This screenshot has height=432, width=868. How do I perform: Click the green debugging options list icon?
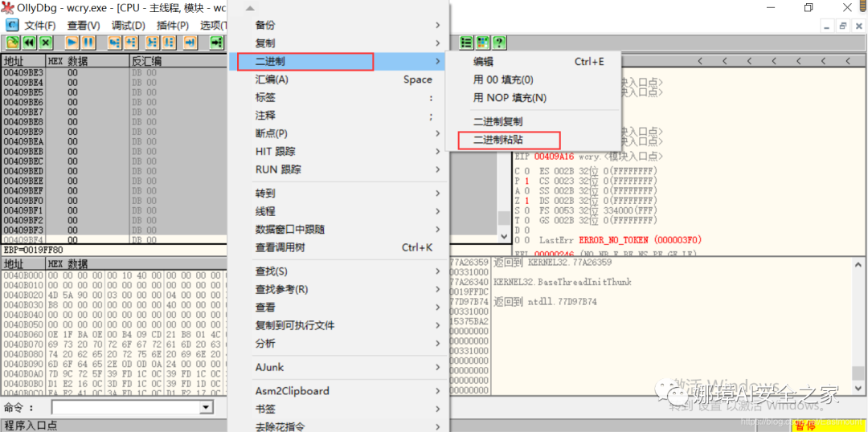point(467,43)
